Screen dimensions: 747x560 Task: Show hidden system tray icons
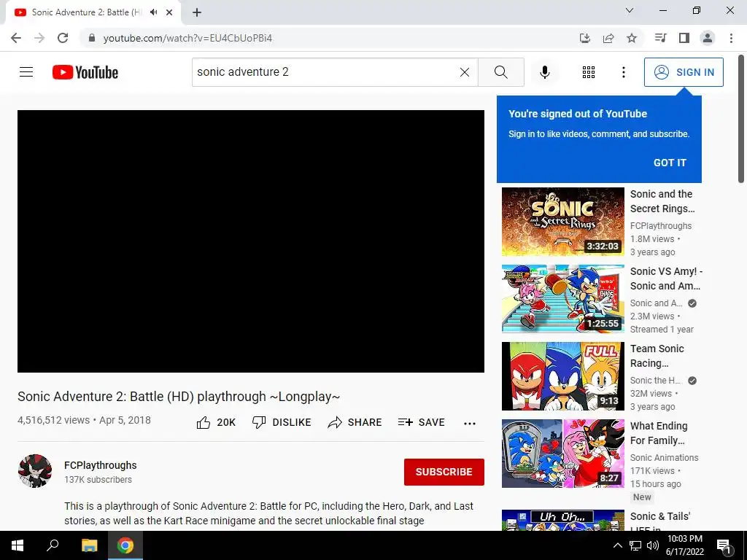tap(617, 545)
